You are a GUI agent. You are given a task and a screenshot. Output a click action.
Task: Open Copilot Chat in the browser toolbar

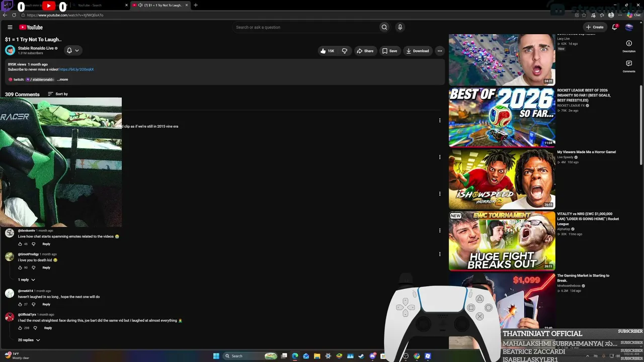(634, 15)
